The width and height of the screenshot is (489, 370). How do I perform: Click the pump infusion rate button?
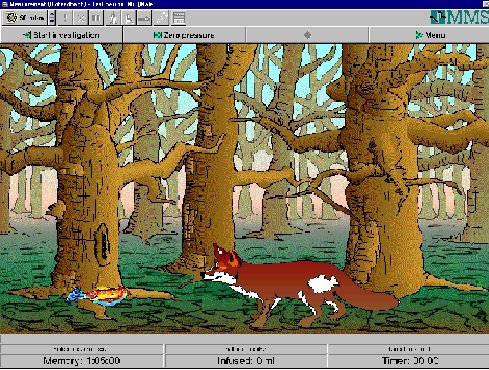pyautogui.click(x=25, y=18)
